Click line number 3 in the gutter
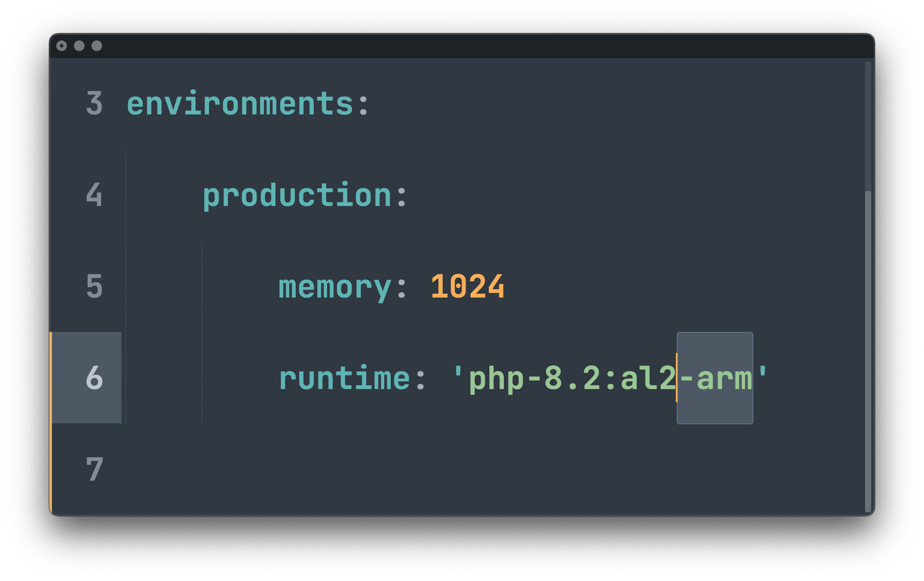Viewport: 924px width, 581px height. tap(94, 104)
